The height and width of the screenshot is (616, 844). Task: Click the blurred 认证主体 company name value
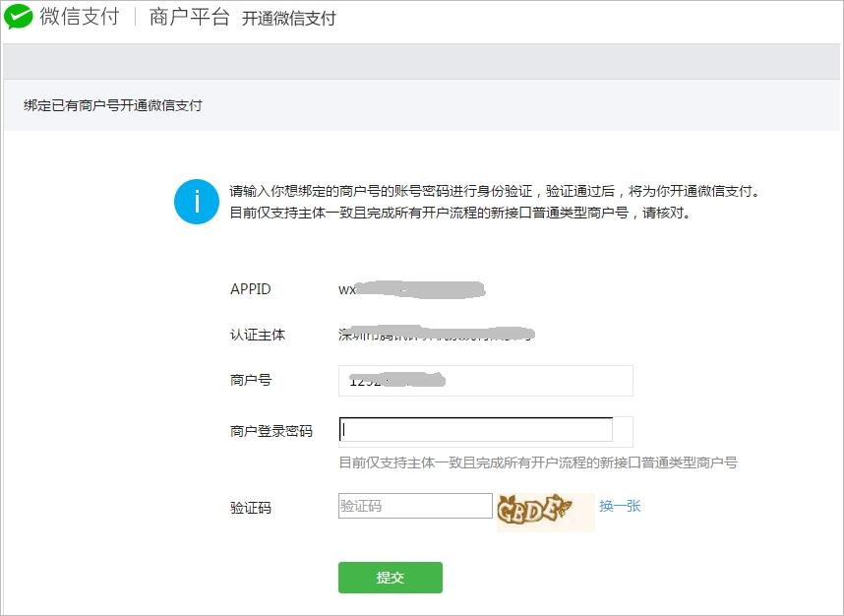click(x=436, y=335)
